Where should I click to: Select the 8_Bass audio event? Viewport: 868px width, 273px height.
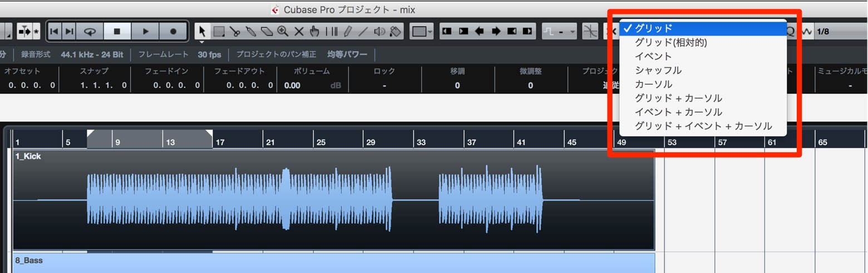[x=333, y=264]
